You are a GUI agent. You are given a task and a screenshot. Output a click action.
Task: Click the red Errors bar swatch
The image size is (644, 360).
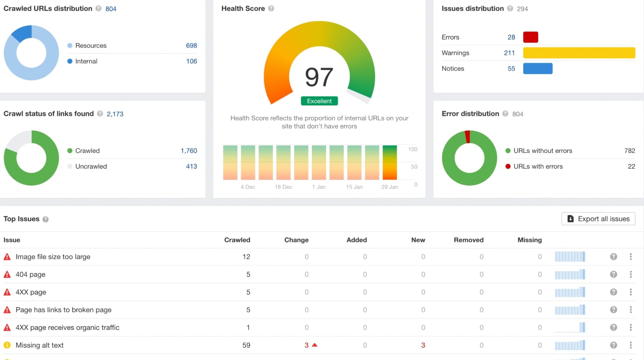tap(531, 37)
